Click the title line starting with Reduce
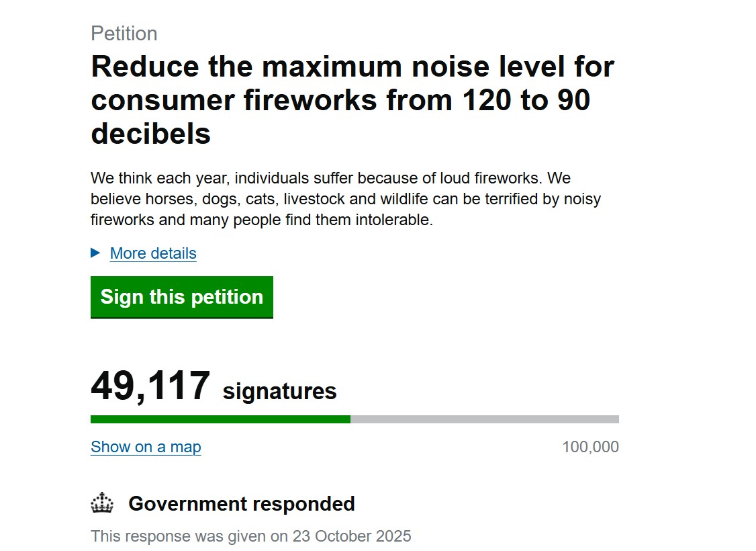The width and height of the screenshot is (756, 551). pyautogui.click(x=352, y=67)
